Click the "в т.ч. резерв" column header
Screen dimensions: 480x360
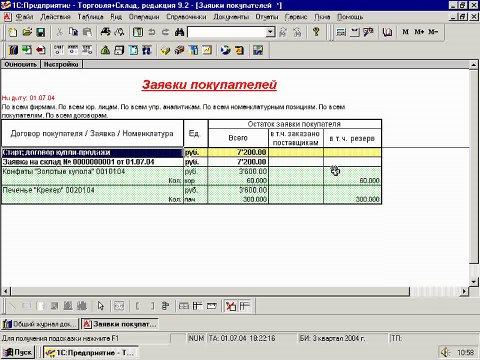[352, 138]
